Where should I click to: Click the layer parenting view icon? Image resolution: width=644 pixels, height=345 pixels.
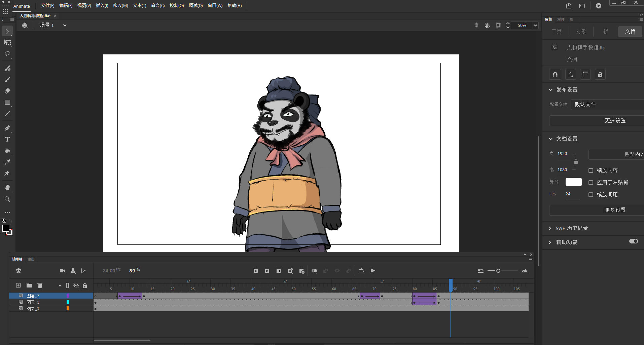pos(73,271)
